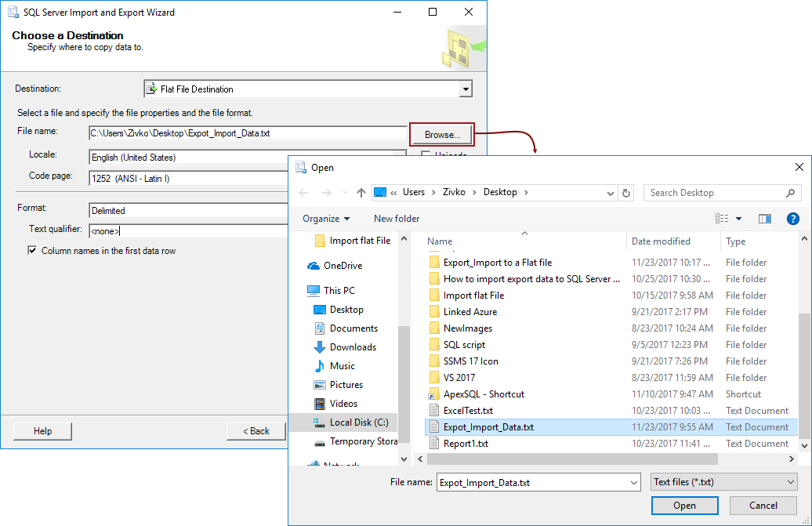The height and width of the screenshot is (526, 812).
Task: Open the Organize menu
Action: pyautogui.click(x=326, y=219)
